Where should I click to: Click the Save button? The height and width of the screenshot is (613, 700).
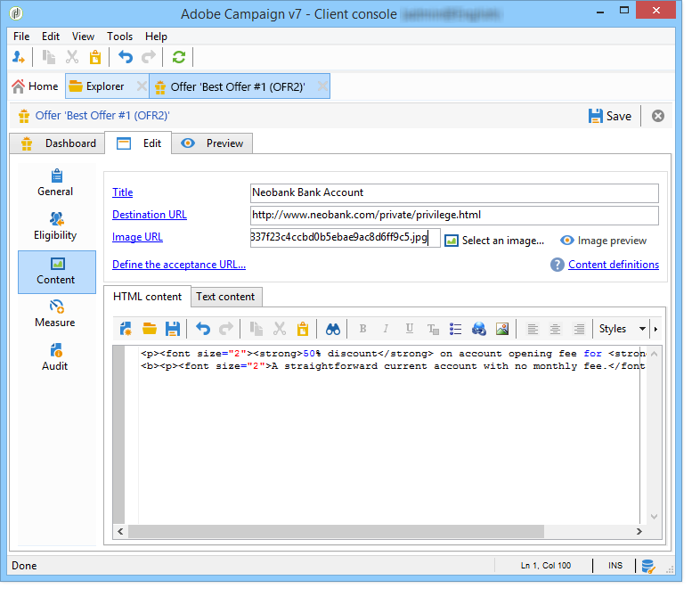(x=610, y=116)
